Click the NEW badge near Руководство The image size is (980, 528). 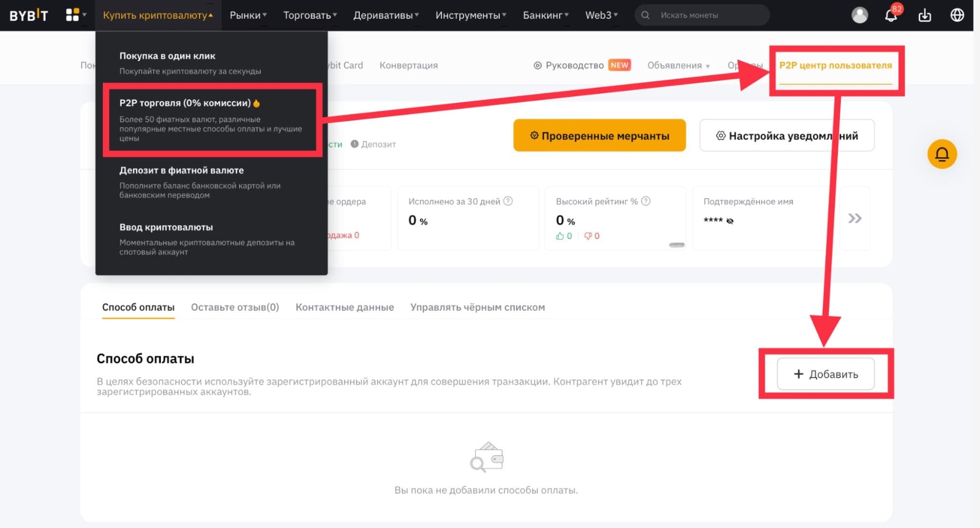619,65
